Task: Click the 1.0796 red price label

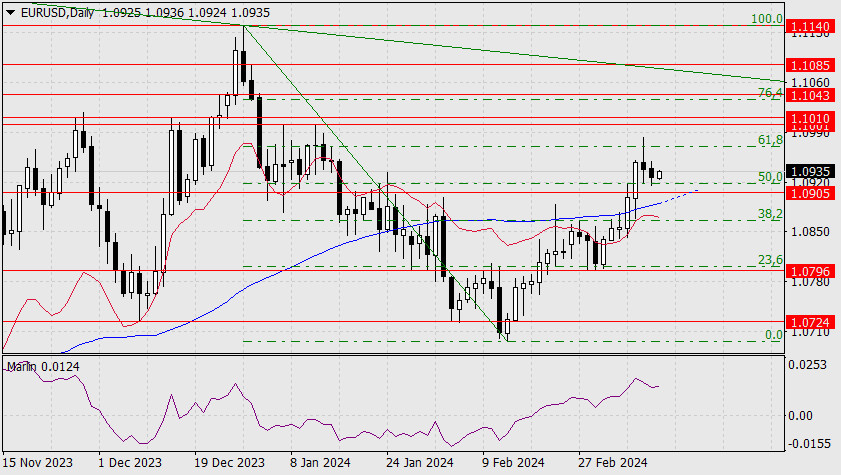Action: tap(810, 272)
